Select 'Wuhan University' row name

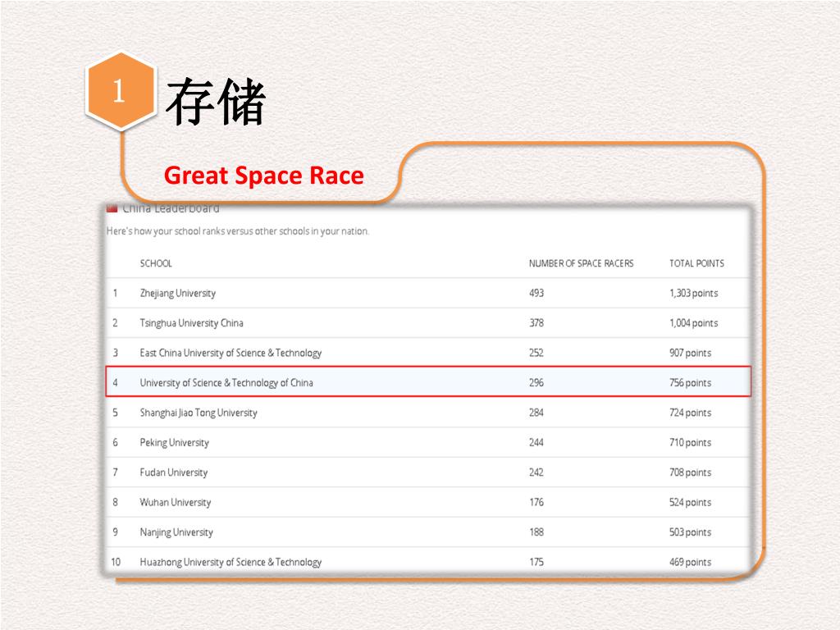click(176, 503)
